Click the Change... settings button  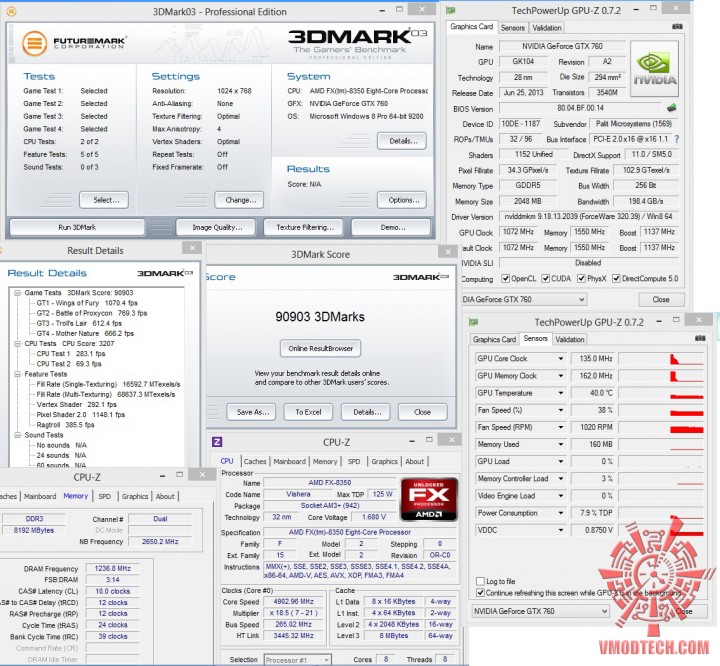click(x=239, y=200)
